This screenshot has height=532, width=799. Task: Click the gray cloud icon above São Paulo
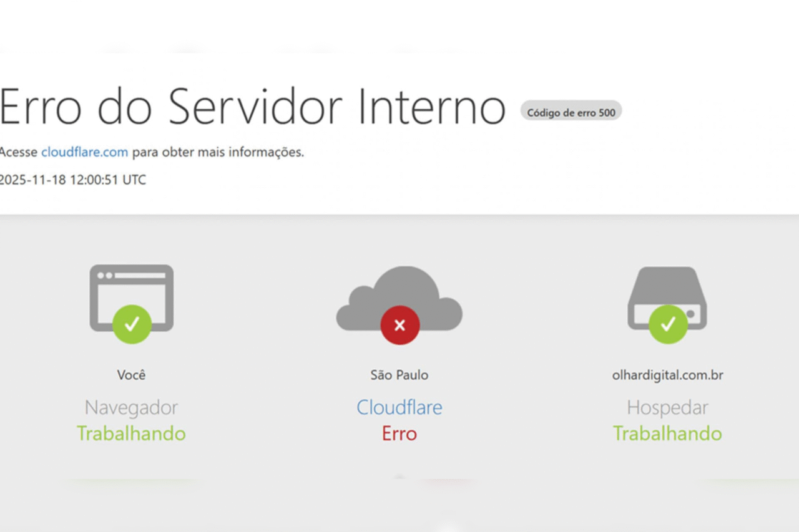click(399, 299)
